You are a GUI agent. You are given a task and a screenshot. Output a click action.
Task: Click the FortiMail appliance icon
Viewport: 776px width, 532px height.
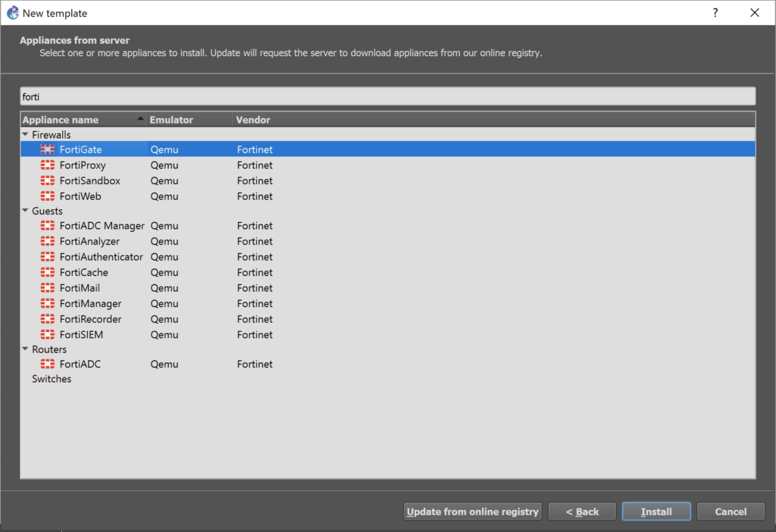48,287
